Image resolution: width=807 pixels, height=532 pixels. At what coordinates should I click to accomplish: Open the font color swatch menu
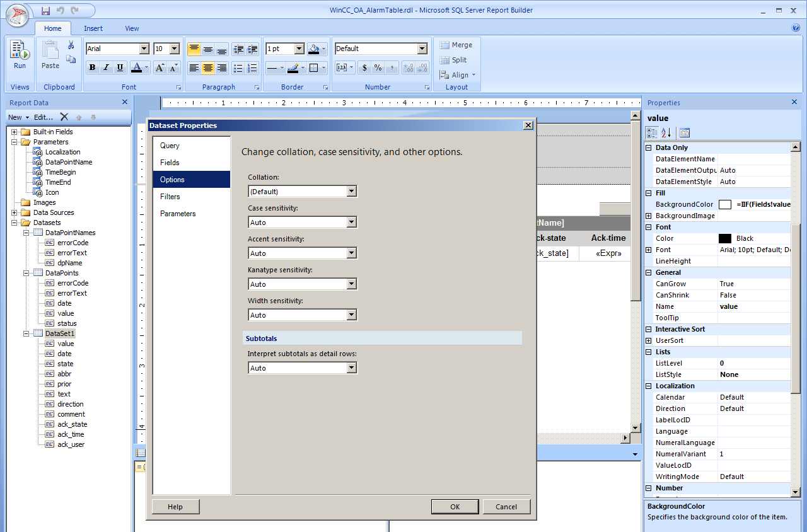pos(145,67)
